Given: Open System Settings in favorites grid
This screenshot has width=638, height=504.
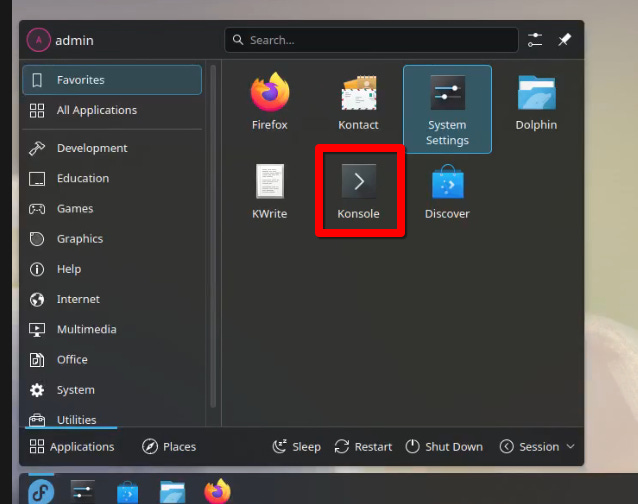Looking at the screenshot, I should (447, 109).
